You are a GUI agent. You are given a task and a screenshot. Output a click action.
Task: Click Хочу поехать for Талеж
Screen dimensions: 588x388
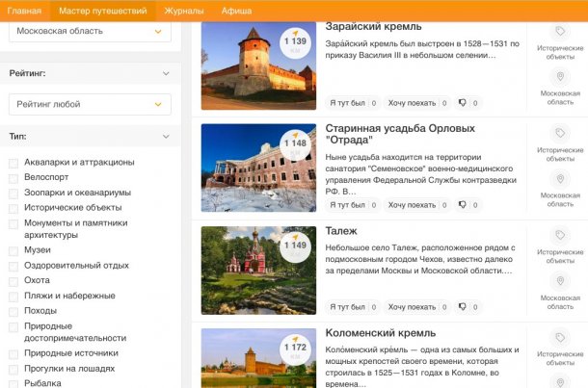pos(417,307)
